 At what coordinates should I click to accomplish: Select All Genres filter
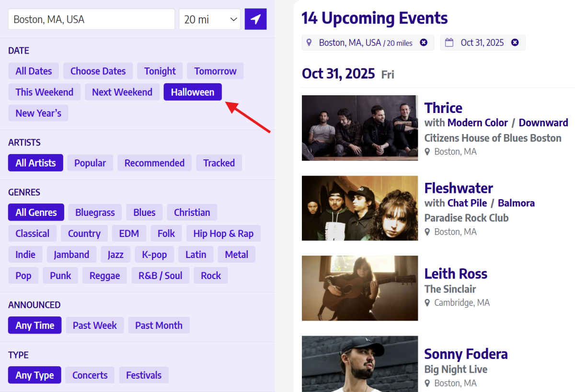click(36, 213)
